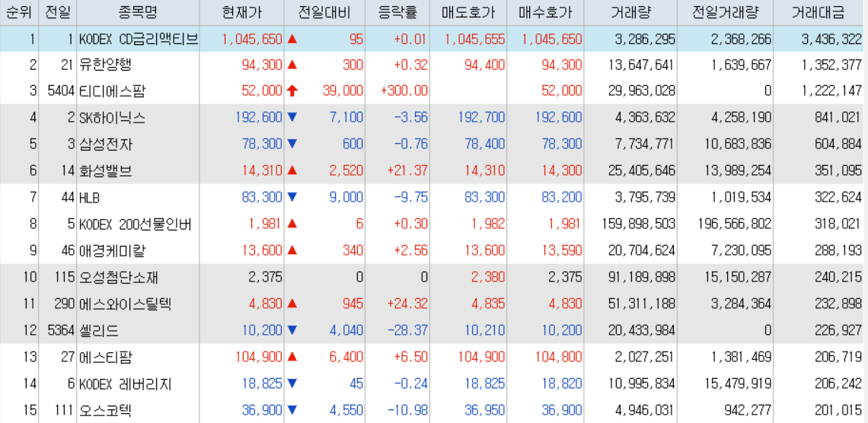Select the 삼성전자 stock name
The height and width of the screenshot is (423, 868).
click(x=106, y=145)
